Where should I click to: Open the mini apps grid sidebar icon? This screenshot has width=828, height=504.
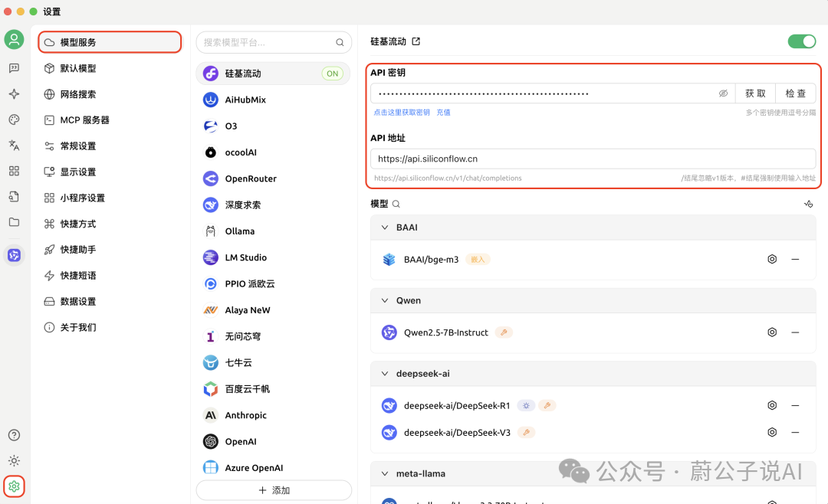click(x=15, y=171)
